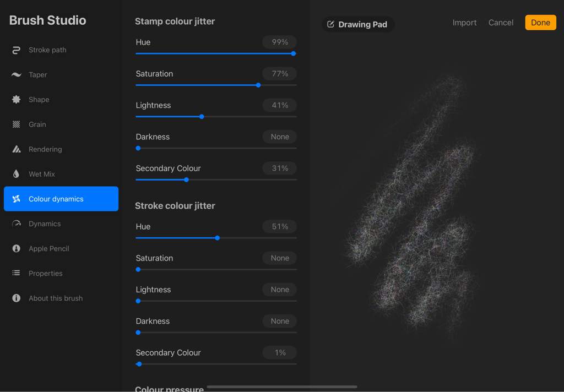Viewport: 564px width, 392px height.
Task: Click the Import link
Action: pos(464,23)
